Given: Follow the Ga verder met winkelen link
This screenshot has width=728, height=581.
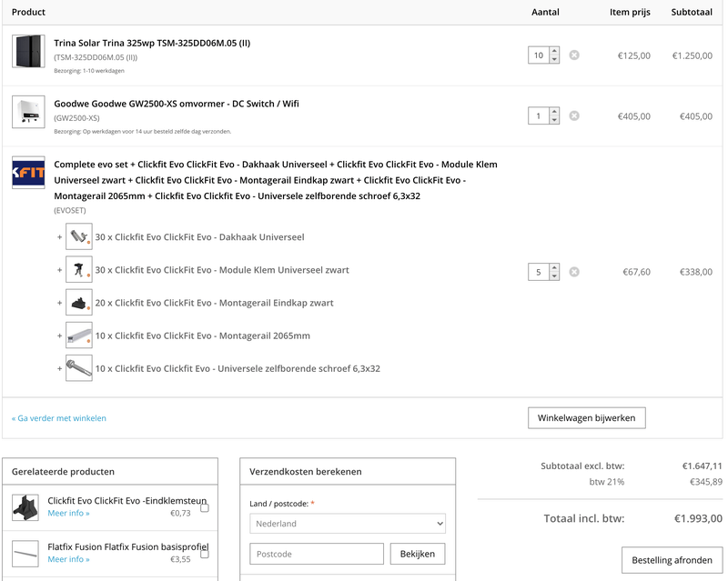Looking at the screenshot, I should tap(59, 418).
